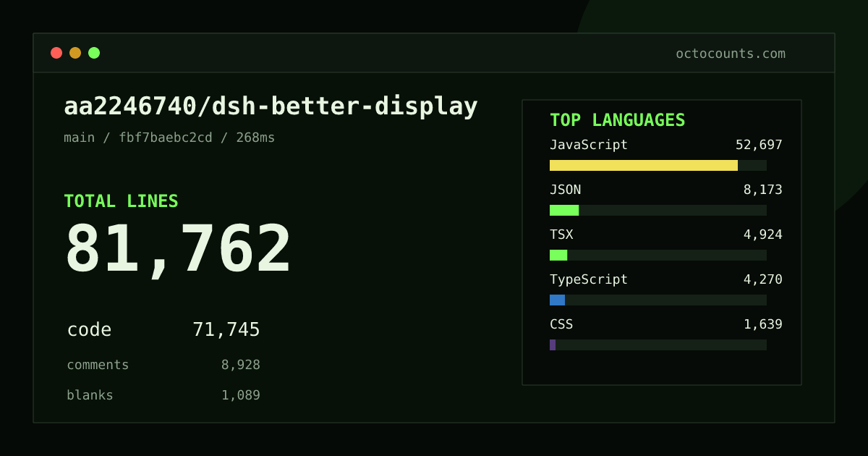Click the TypeScript language label
The image size is (868, 456).
(x=589, y=279)
